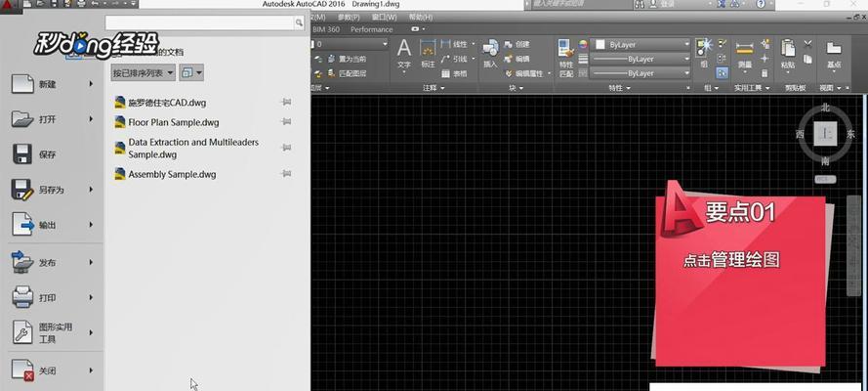Open the linetype ByLayer dropdown
The width and height of the screenshot is (868, 391).
point(641,73)
